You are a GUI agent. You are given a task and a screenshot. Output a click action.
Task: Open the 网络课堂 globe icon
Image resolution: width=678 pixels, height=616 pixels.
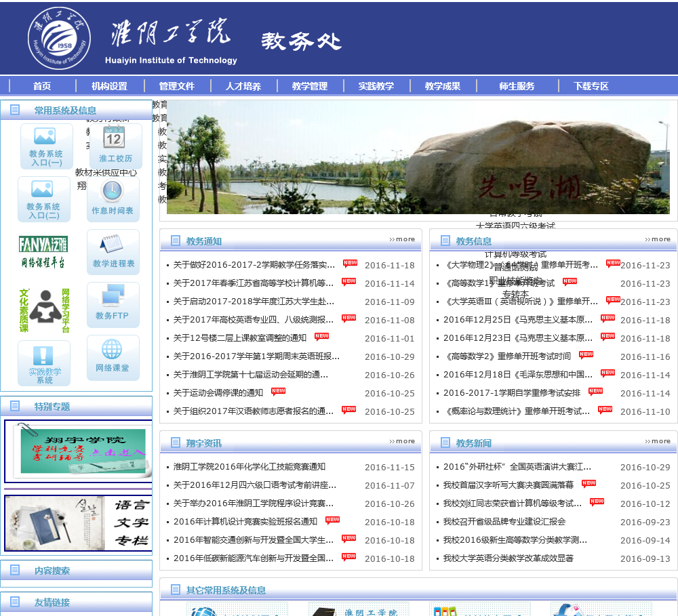113,357
